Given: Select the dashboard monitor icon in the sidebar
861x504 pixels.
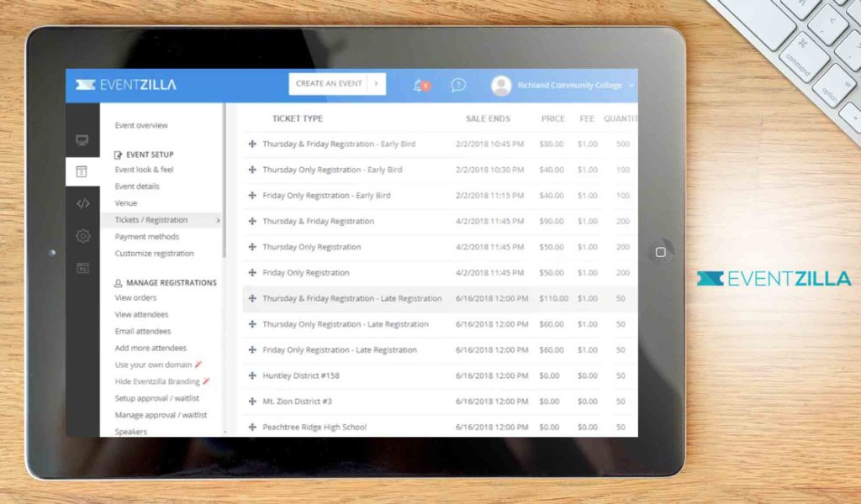Looking at the screenshot, I should tap(82, 140).
